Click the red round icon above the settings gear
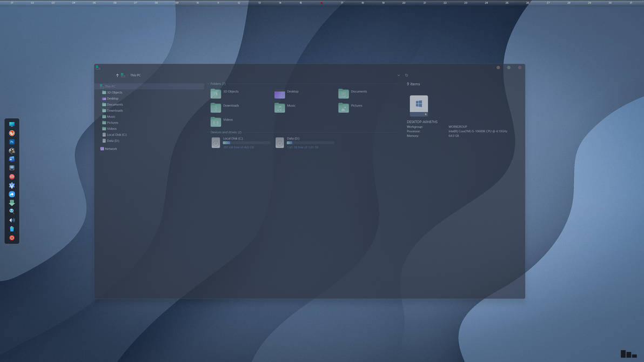 (12, 177)
